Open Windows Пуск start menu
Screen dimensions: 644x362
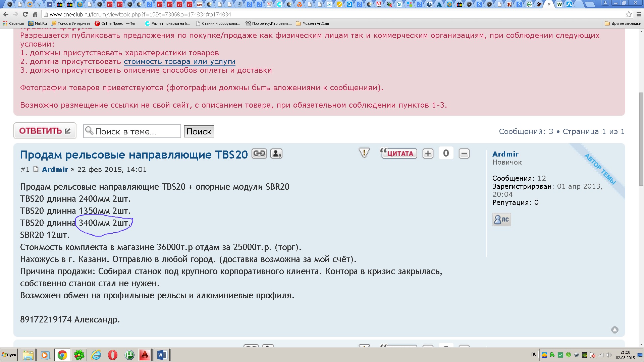[x=9, y=355]
